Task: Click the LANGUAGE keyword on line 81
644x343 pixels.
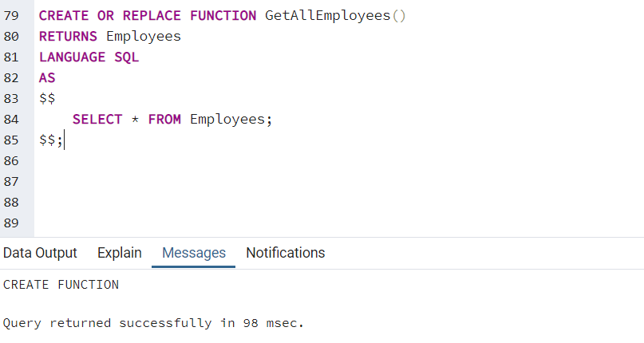Action: (x=72, y=57)
